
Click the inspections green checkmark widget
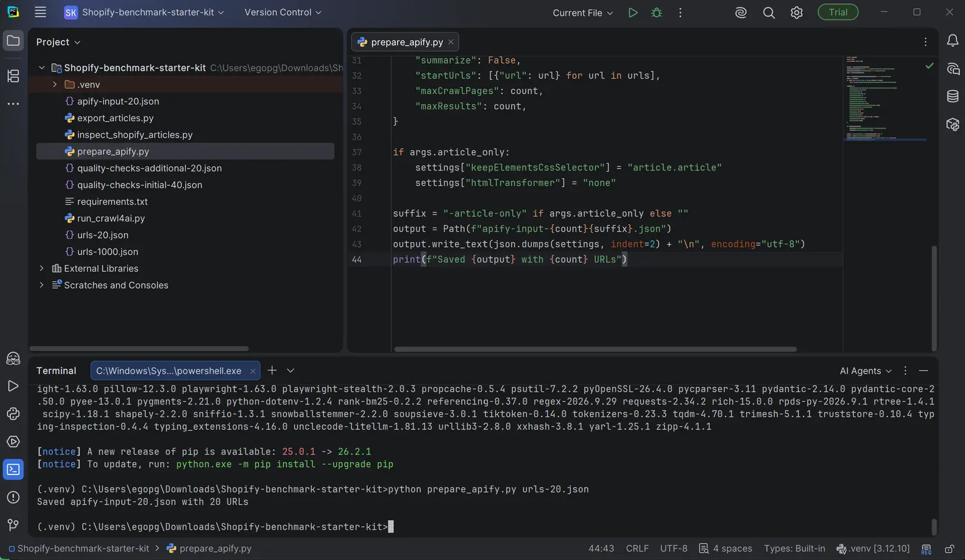929,65
